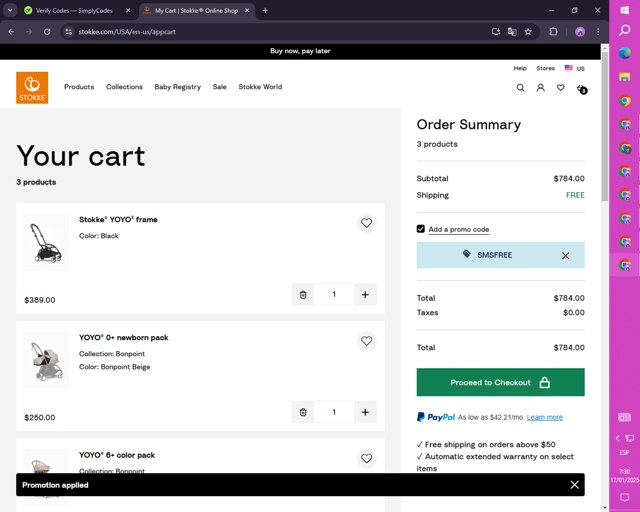Proceed to Checkout
The height and width of the screenshot is (512, 640).
coord(500,382)
